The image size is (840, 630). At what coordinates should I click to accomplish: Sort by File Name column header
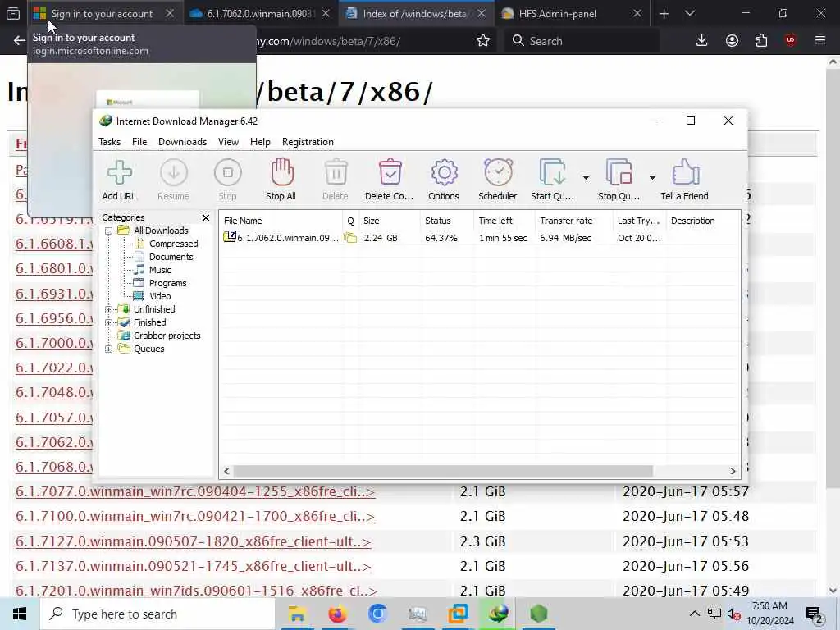[x=281, y=221]
